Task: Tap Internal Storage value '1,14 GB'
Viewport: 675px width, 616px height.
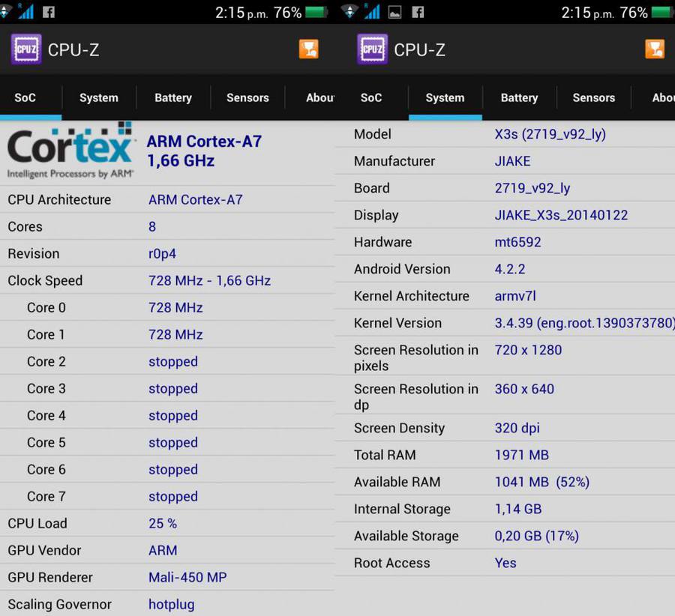Action: 517,510
